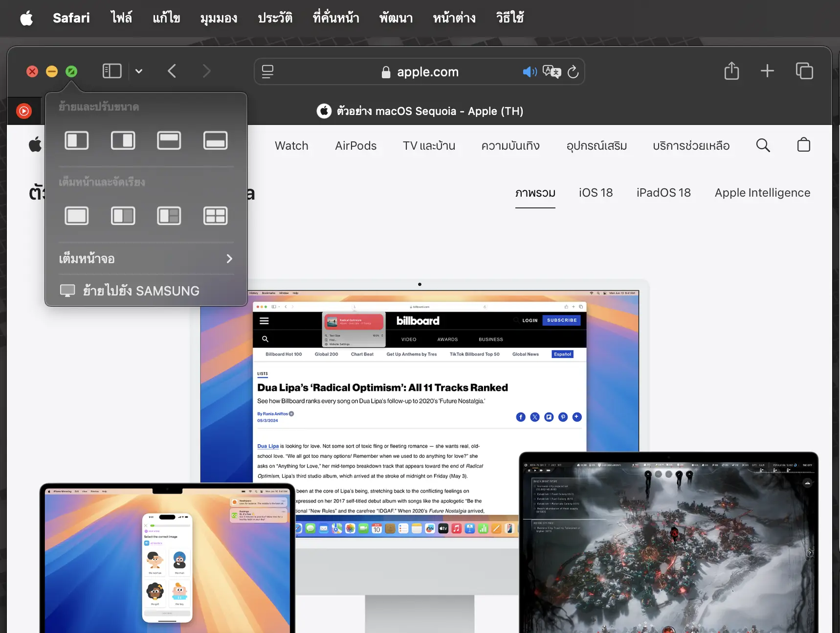Click the apple.com address field
Image resolution: width=840 pixels, height=633 pixels.
(427, 72)
